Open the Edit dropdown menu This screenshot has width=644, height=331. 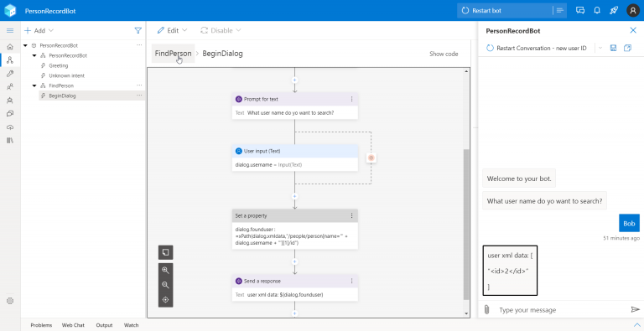[x=172, y=30]
